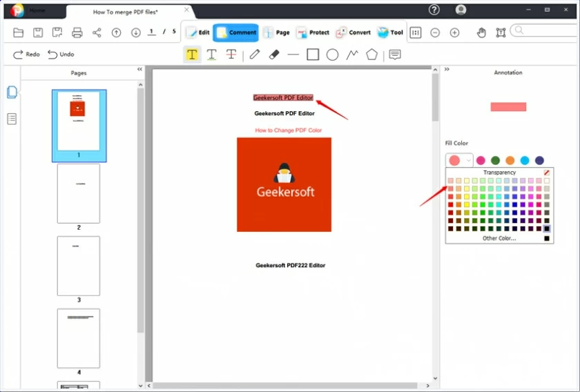The image size is (580, 392).
Task: Click the horizontal scrollbar right arrow
Action: pos(427,386)
